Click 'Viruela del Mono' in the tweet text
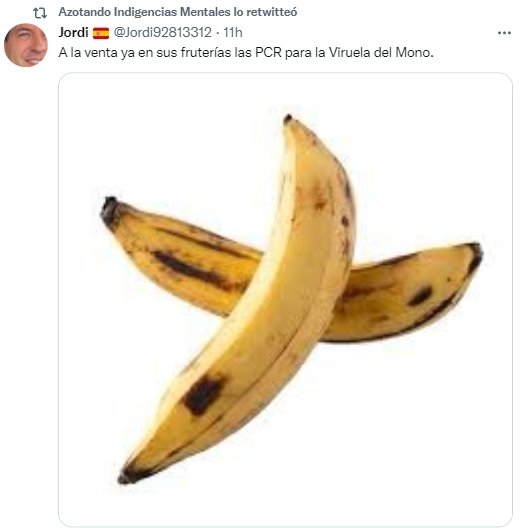The image size is (524, 528). 380,53
